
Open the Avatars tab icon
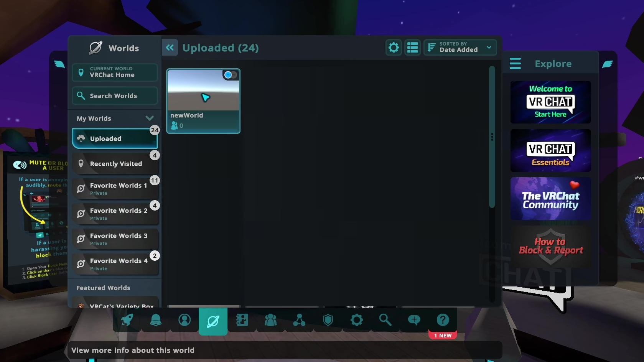click(x=242, y=320)
